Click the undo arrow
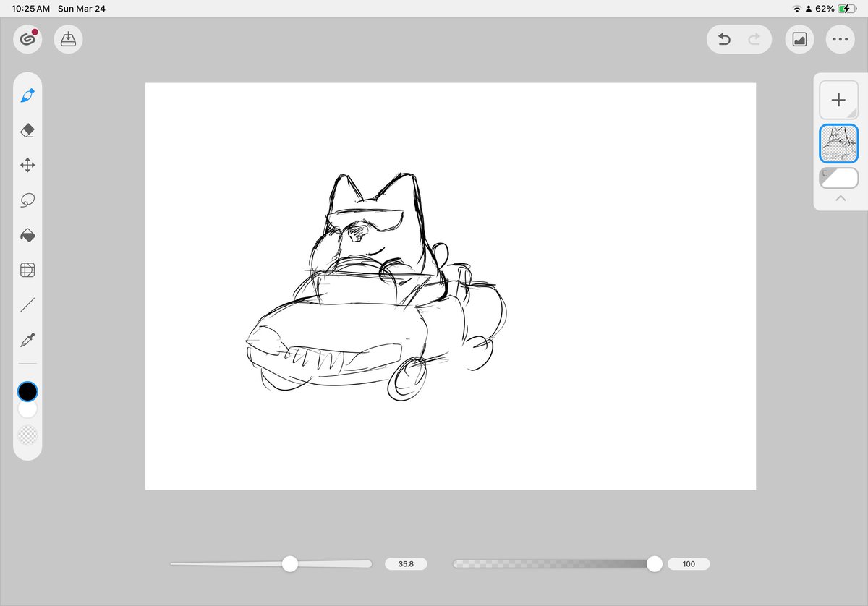Screen dimensions: 868x606 724,40
